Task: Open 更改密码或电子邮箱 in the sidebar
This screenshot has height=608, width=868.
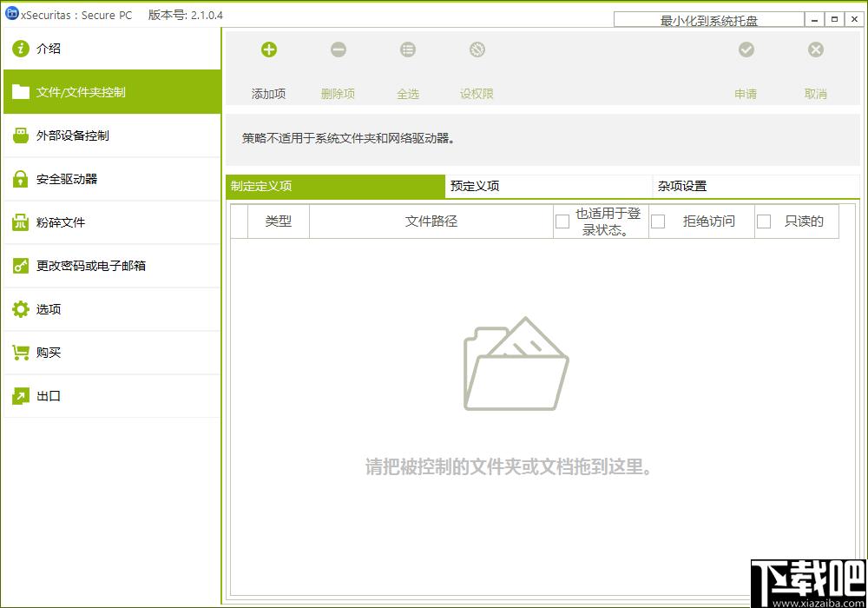Action: tap(112, 266)
